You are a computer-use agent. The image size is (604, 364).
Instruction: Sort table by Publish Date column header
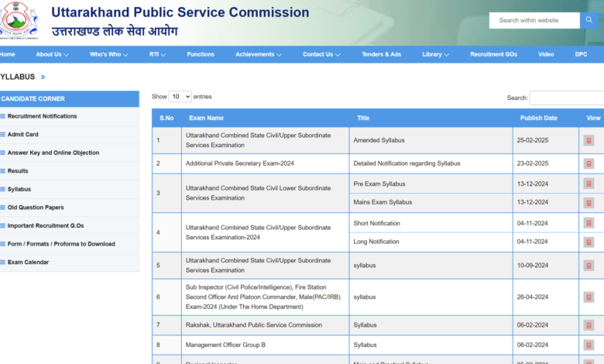538,118
